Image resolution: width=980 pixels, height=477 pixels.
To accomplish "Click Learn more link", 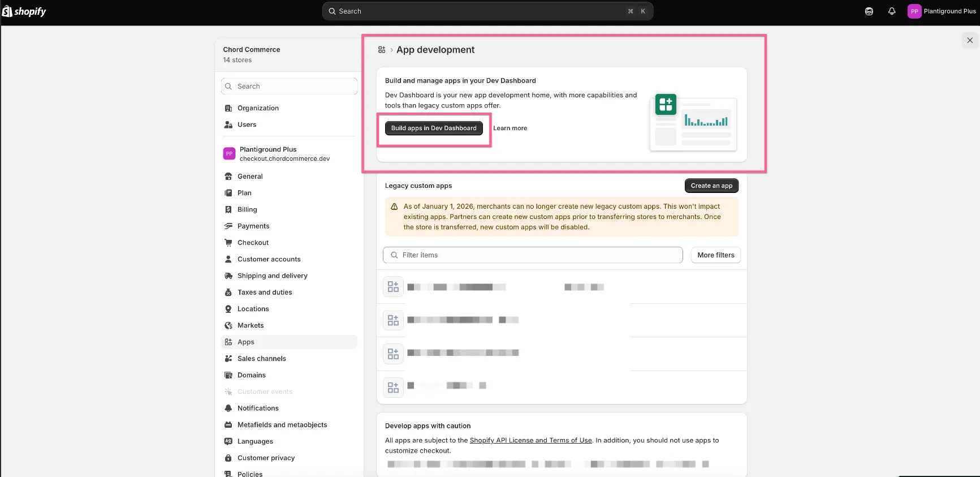I will coord(510,128).
